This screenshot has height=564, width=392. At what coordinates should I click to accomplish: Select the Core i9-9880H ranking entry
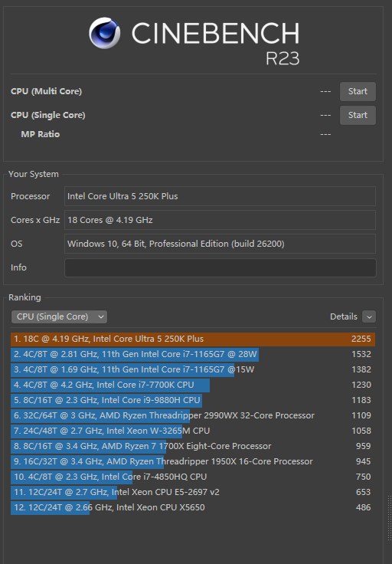click(193, 400)
